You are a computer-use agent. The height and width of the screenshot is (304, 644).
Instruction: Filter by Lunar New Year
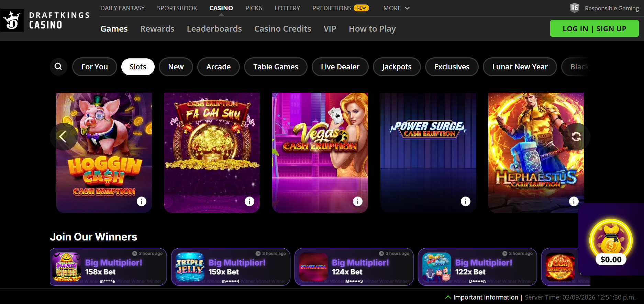(520, 67)
